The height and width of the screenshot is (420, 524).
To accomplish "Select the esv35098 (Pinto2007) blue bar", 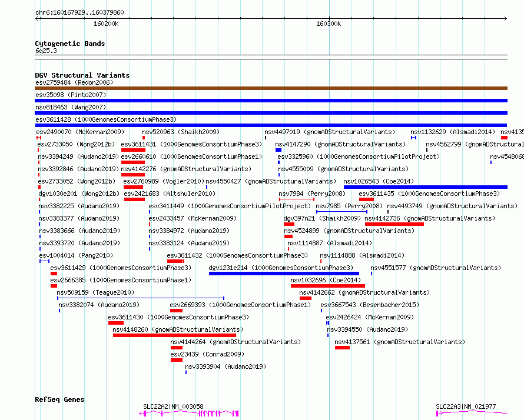I will point(271,101).
